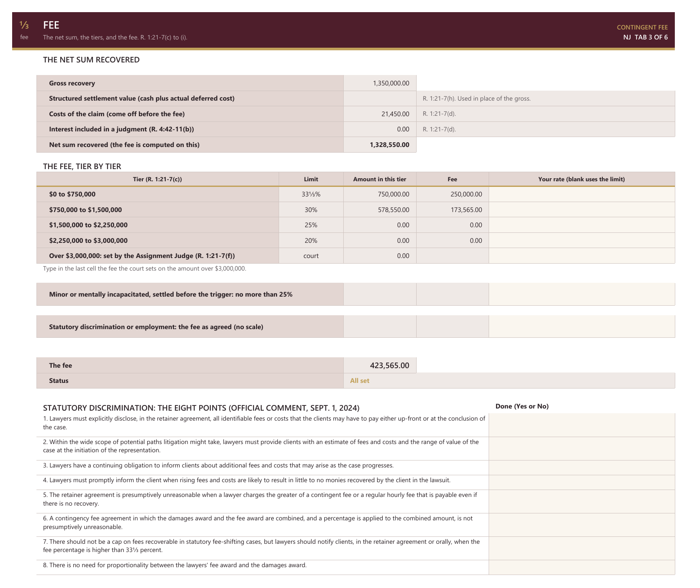Click the R. 1:21-7(h) note text
This screenshot has height=588, width=700.
(x=477, y=98)
